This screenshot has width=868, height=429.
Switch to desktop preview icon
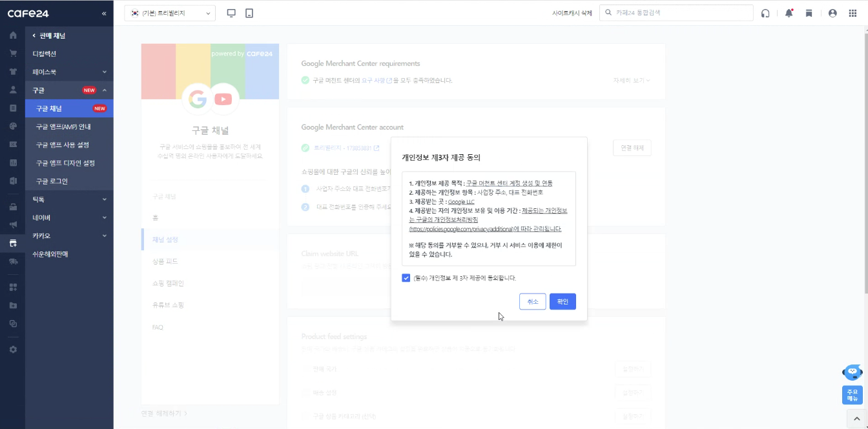[232, 13]
